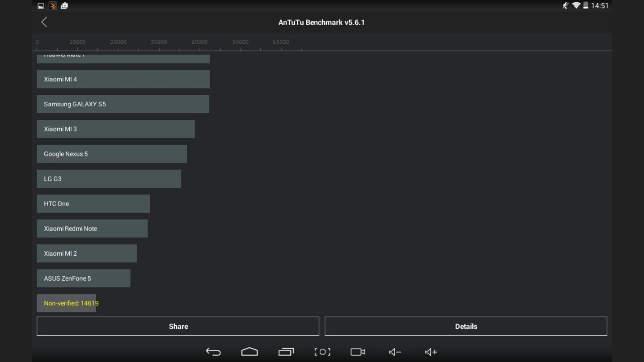Click the Share button
This screenshot has height=362, width=644.
click(178, 326)
